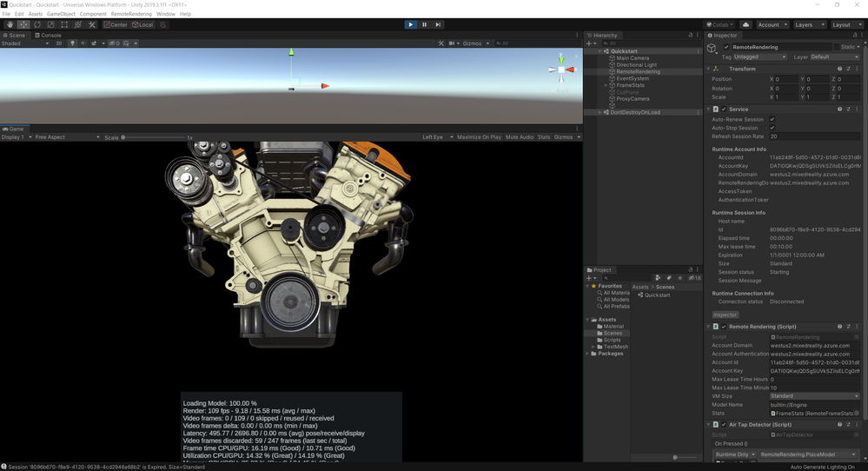Click the scene orientation gizmo
This screenshot has width=868, height=471.
pos(561,70)
